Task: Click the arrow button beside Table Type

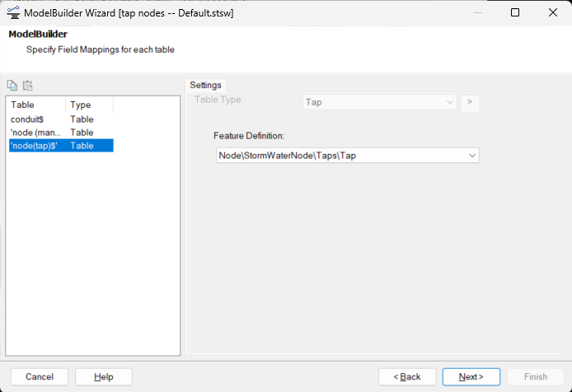Action: tap(470, 102)
